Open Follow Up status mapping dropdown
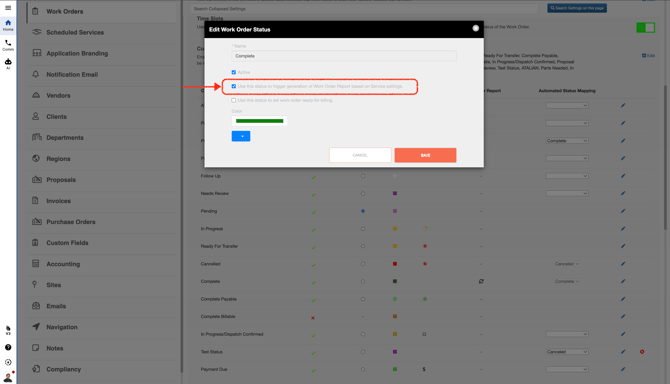The width and height of the screenshot is (670, 384). (567, 176)
